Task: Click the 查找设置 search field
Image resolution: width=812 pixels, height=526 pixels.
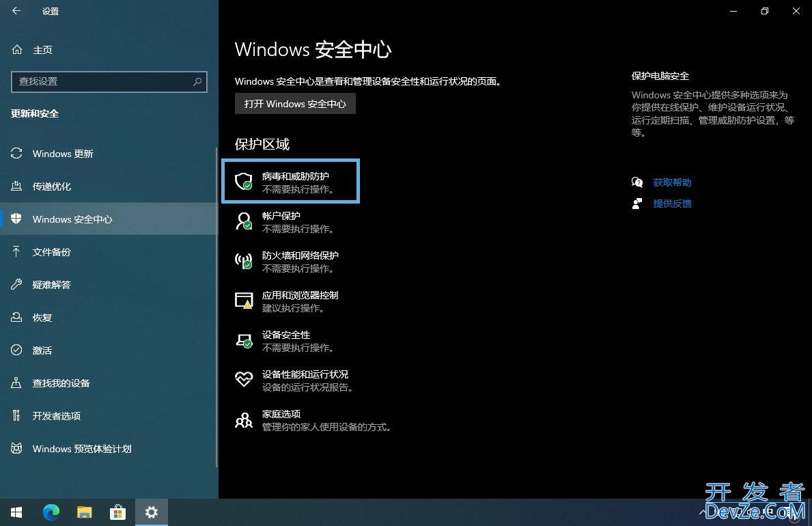Action: coord(109,82)
